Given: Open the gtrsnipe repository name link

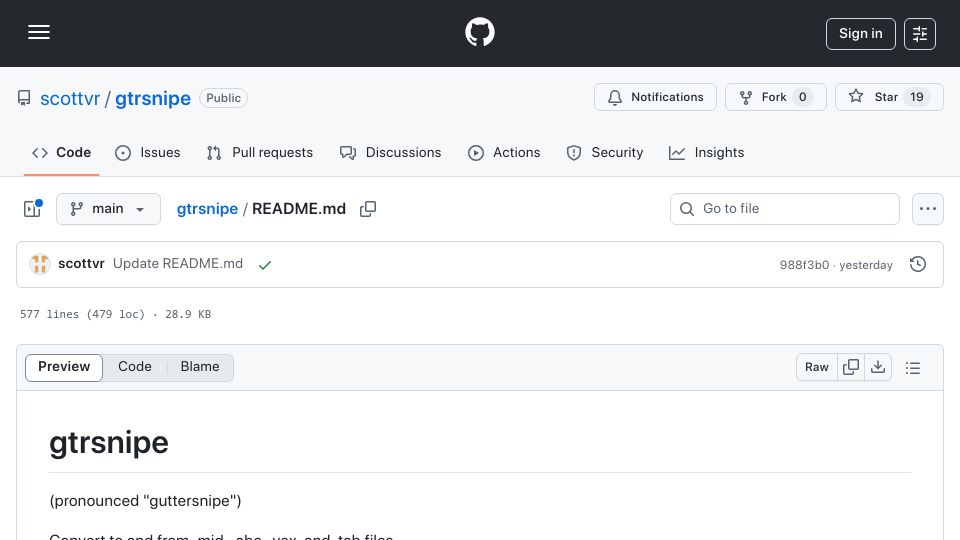Looking at the screenshot, I should pos(153,98).
